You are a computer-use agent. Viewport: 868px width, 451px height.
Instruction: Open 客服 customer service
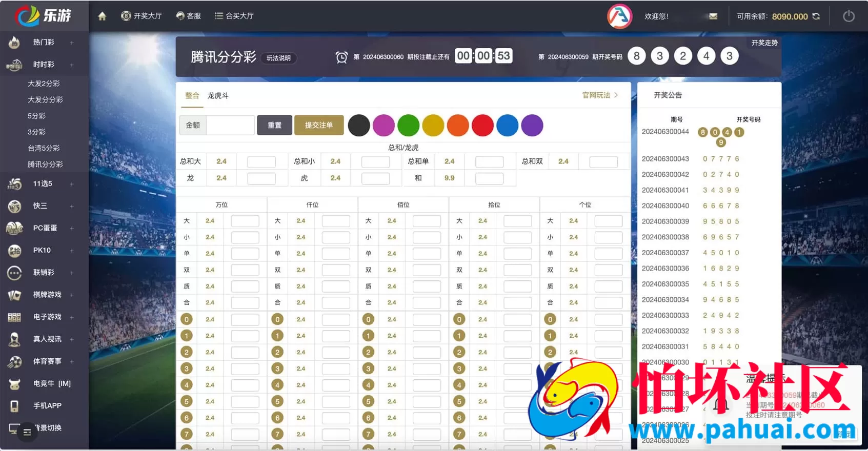click(188, 16)
